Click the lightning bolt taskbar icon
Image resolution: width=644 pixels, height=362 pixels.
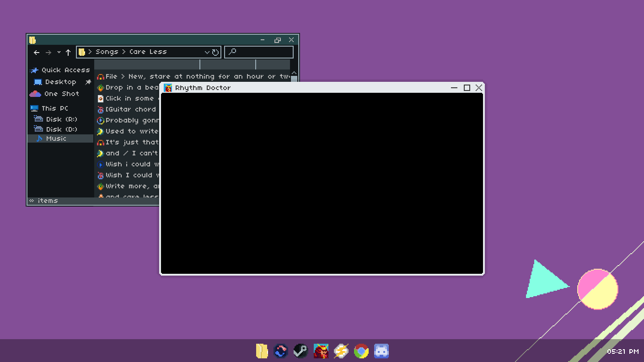click(341, 351)
